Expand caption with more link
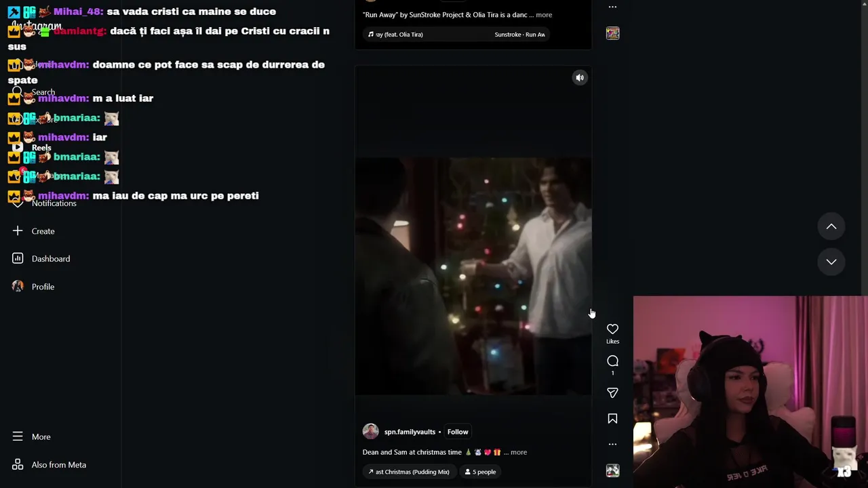868x488 pixels. click(x=519, y=452)
